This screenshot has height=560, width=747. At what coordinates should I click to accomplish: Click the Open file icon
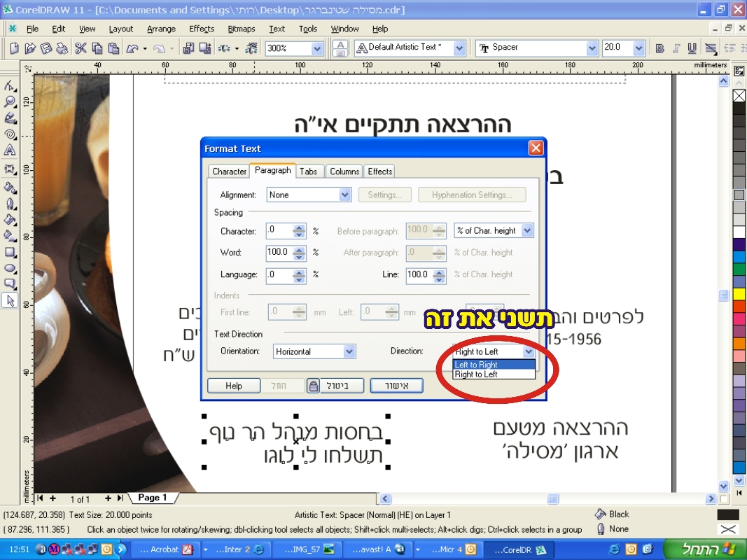tap(29, 48)
